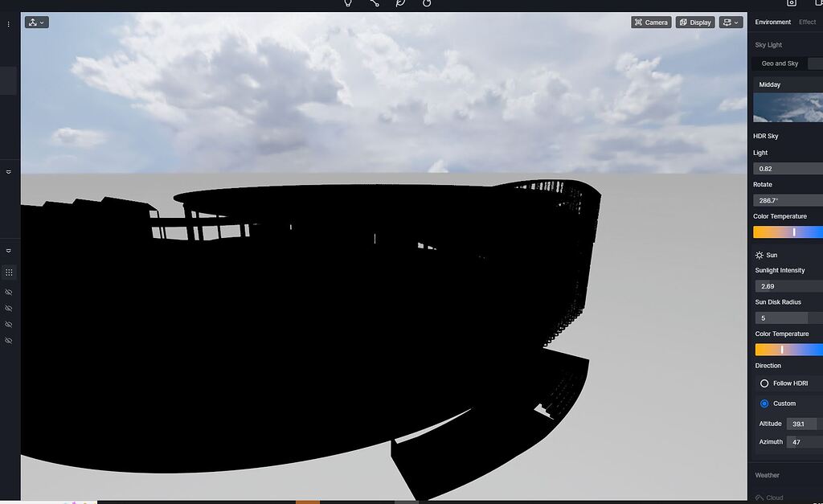Open the render mode dropdown next to Display
The width and height of the screenshot is (823, 504).
pos(728,22)
